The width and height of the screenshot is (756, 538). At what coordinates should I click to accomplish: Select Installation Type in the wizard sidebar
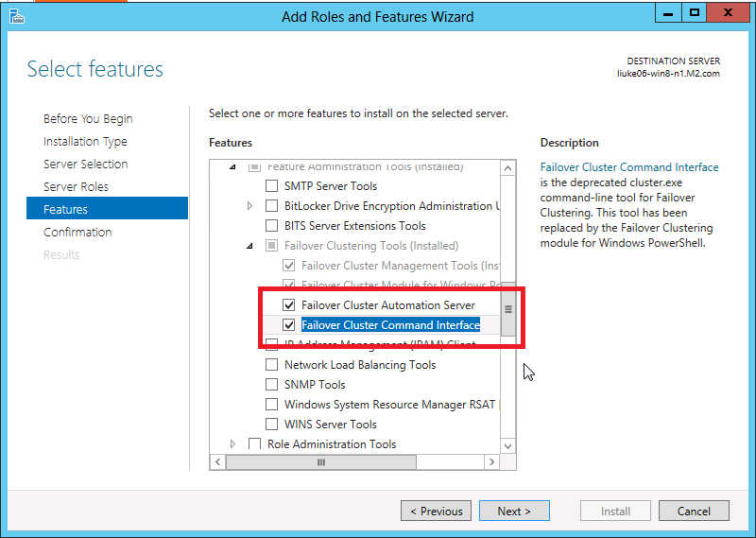[x=85, y=141]
